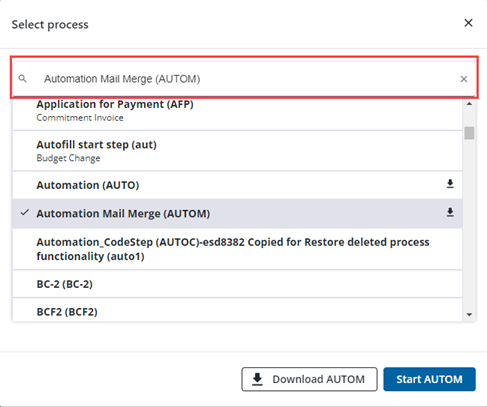The width and height of the screenshot is (487, 407).
Task: Click download icon on Automation (AUTO) row
Action: tap(450, 184)
